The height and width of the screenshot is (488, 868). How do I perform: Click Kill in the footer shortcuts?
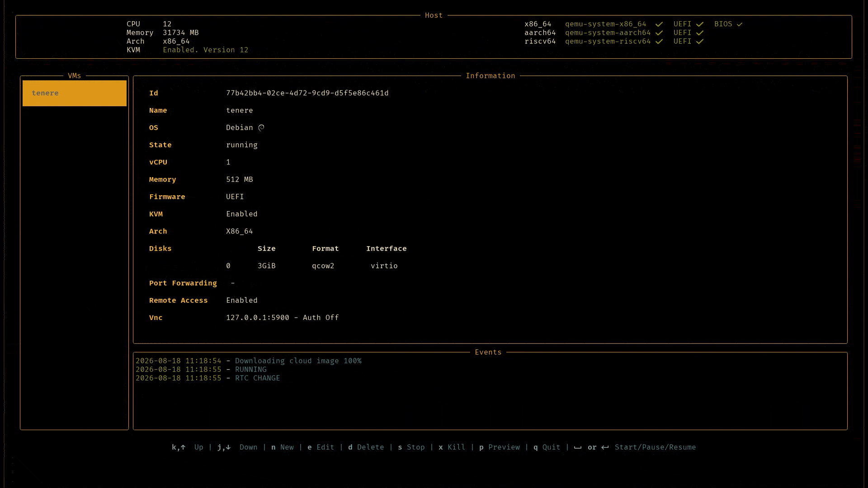[457, 447]
